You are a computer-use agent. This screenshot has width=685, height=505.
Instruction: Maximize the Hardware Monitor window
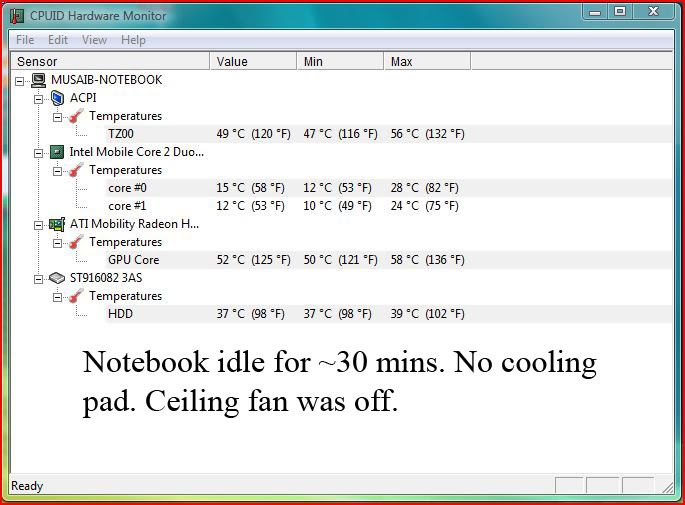click(620, 12)
